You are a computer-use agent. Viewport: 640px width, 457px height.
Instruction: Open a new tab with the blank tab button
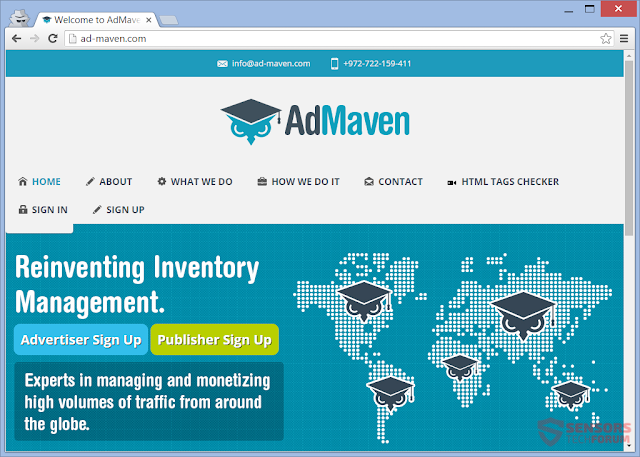[x=169, y=20]
